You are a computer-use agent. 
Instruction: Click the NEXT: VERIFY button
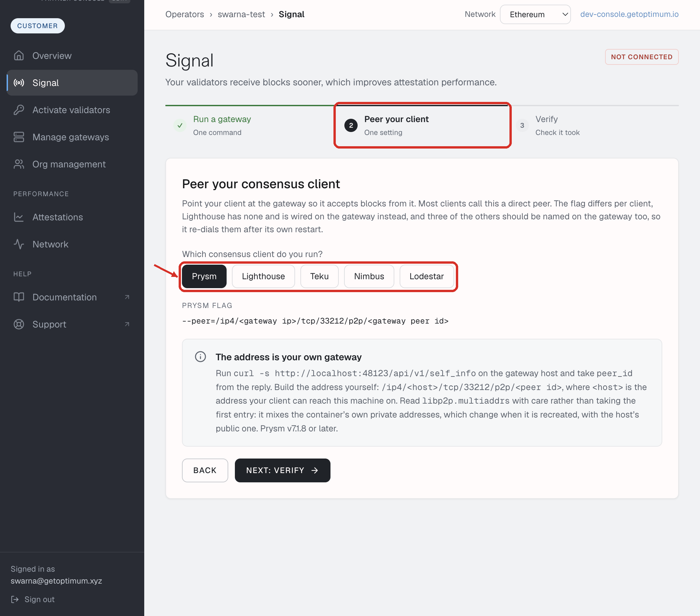click(283, 470)
